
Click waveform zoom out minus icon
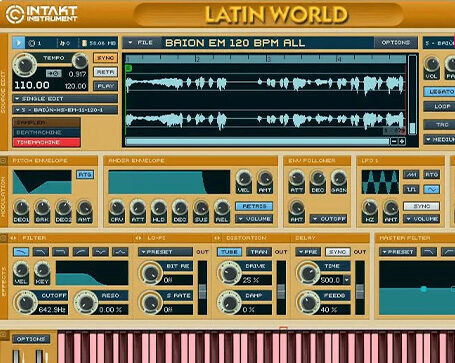coord(394,142)
